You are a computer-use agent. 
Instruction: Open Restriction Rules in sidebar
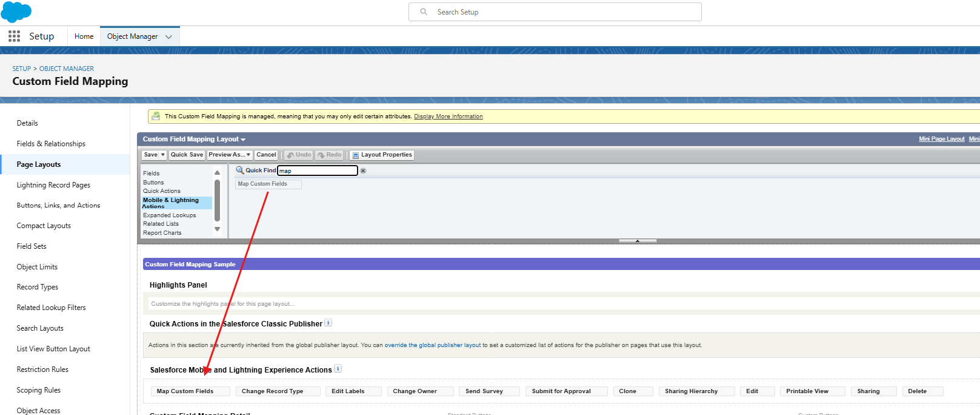[42, 369]
